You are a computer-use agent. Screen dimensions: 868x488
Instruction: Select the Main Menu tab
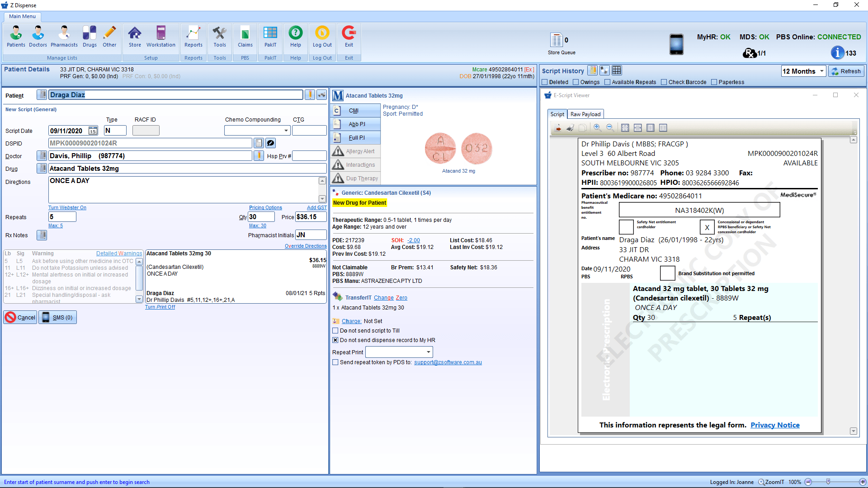22,16
